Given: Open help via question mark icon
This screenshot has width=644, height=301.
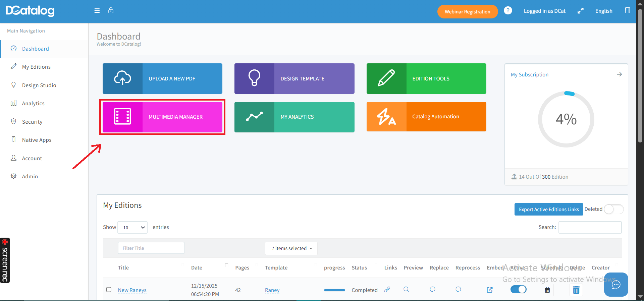Looking at the screenshot, I should (x=508, y=11).
